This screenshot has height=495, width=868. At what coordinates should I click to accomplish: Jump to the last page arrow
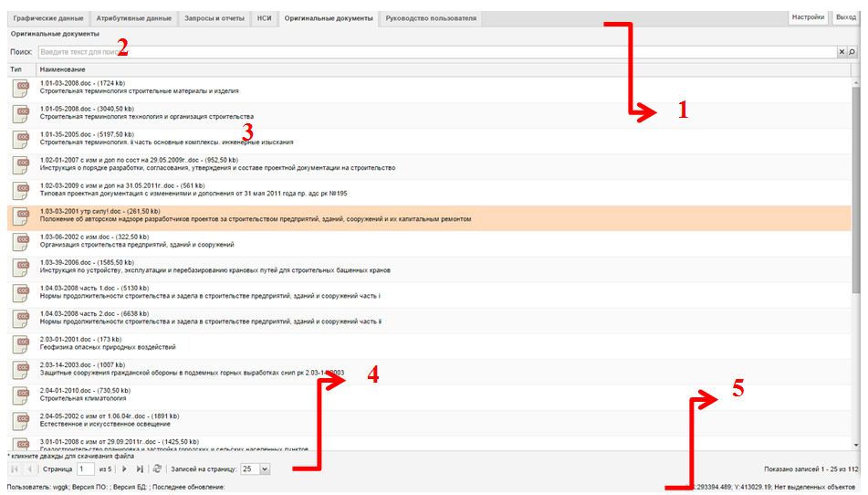[140, 469]
